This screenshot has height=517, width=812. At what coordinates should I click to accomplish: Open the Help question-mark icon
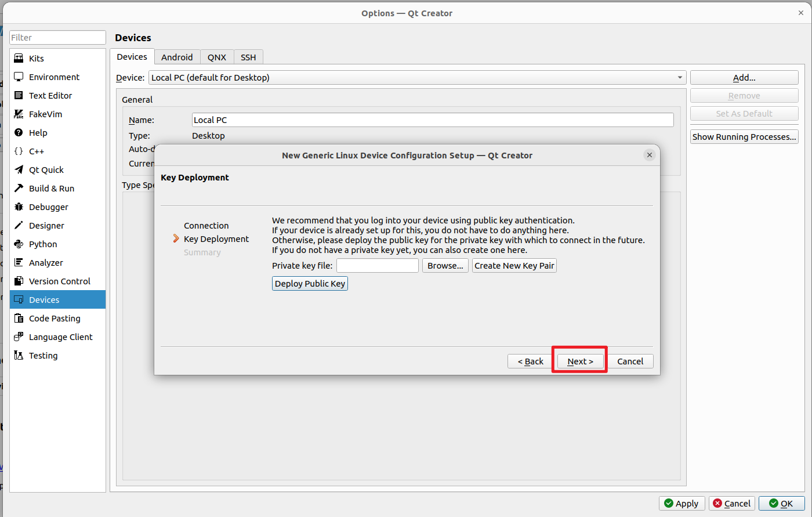pos(19,132)
